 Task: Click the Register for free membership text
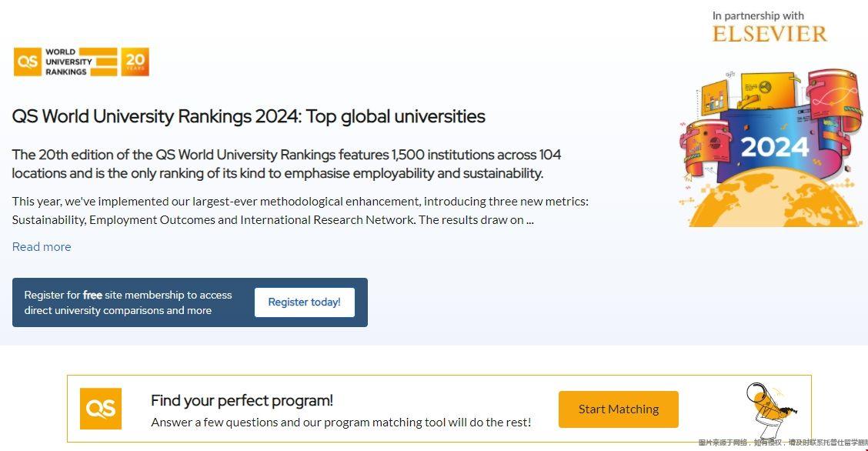(x=128, y=302)
